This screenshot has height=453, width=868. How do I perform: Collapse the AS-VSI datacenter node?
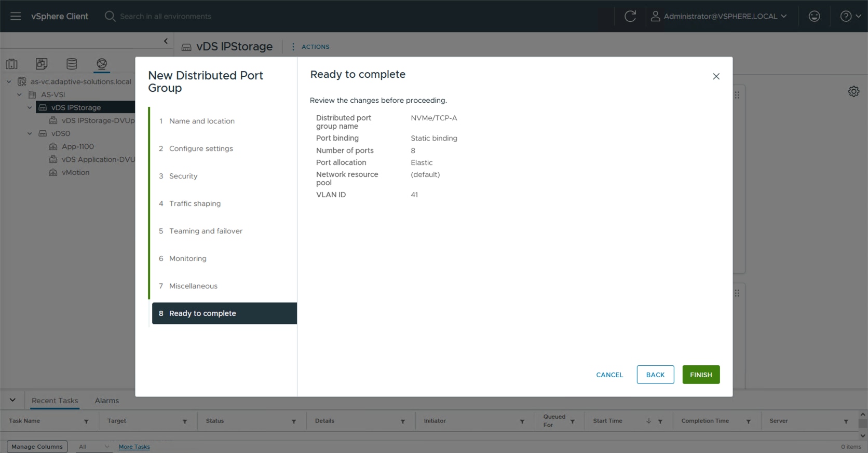click(19, 94)
